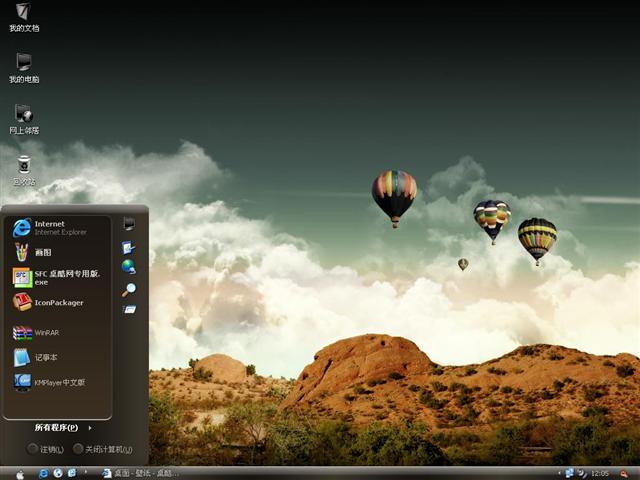This screenshot has height=480, width=640.
Task: Click 注销(L) log off button
Action: click(x=46, y=449)
